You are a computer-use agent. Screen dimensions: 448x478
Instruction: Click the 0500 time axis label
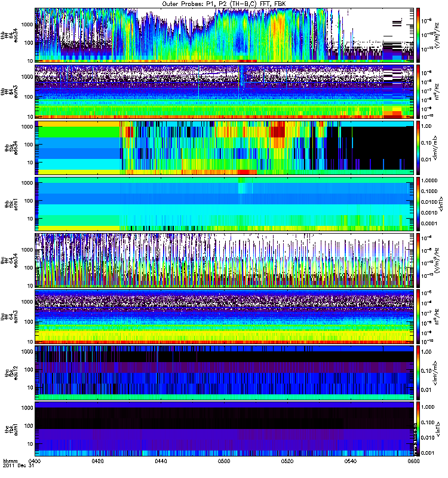(224, 461)
